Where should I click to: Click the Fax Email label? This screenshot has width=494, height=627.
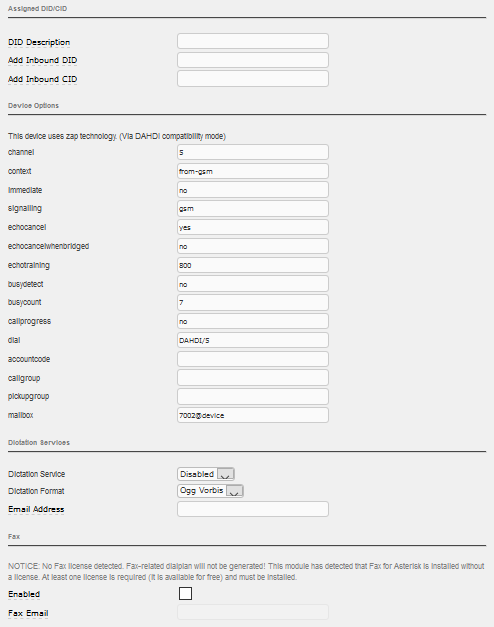28,613
